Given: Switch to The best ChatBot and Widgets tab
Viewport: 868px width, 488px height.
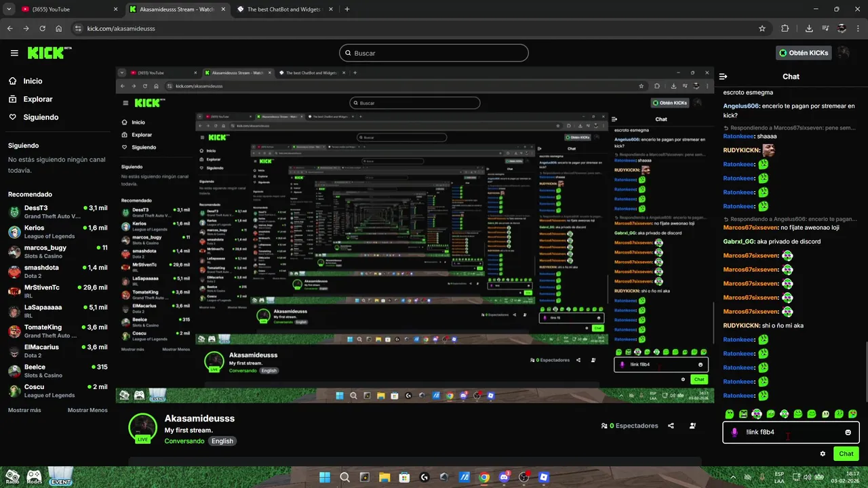Looking at the screenshot, I should point(283,9).
